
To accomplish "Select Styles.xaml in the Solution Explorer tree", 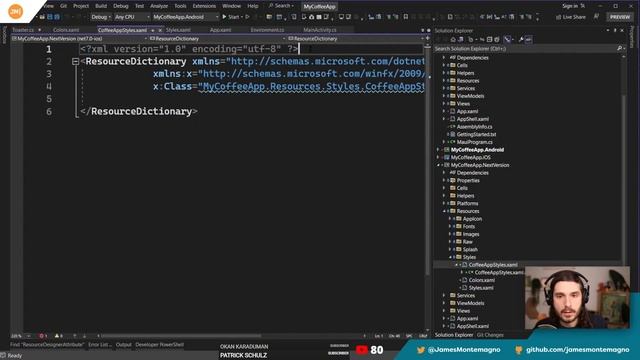I will [x=481, y=288].
